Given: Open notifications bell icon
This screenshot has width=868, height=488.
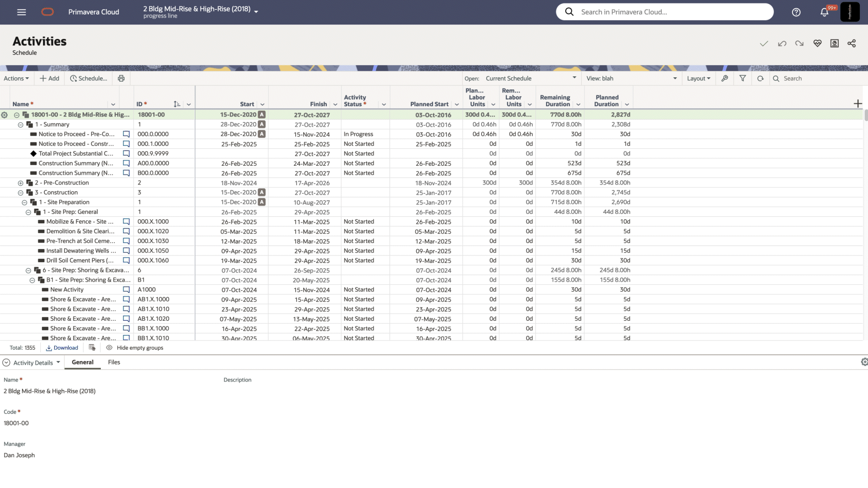Looking at the screenshot, I should click(x=824, y=12).
